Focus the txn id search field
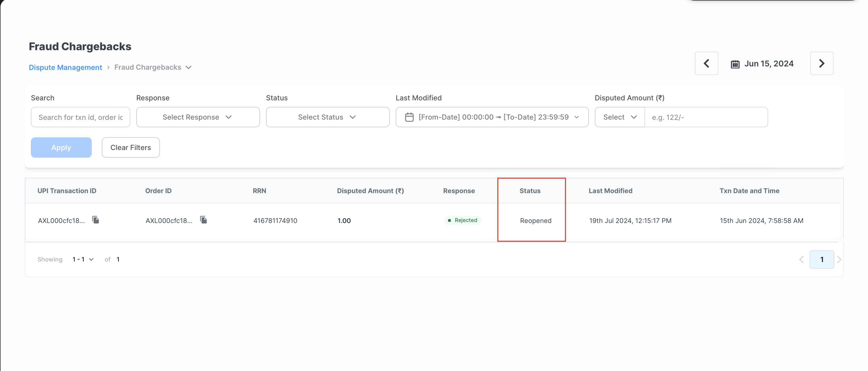 click(x=80, y=117)
